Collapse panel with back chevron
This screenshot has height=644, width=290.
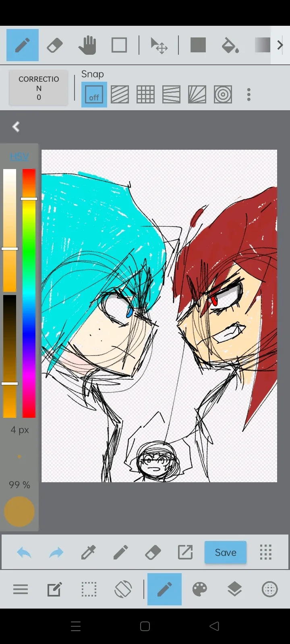click(x=16, y=127)
